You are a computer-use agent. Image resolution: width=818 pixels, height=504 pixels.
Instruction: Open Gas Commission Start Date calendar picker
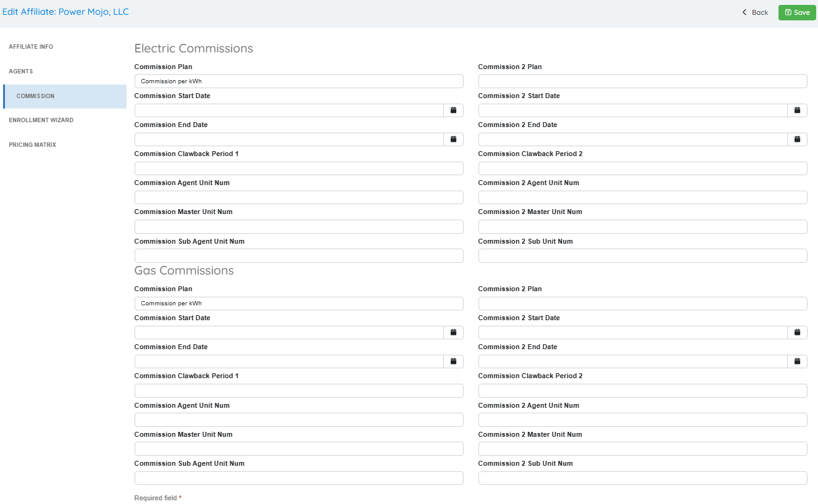tap(453, 333)
